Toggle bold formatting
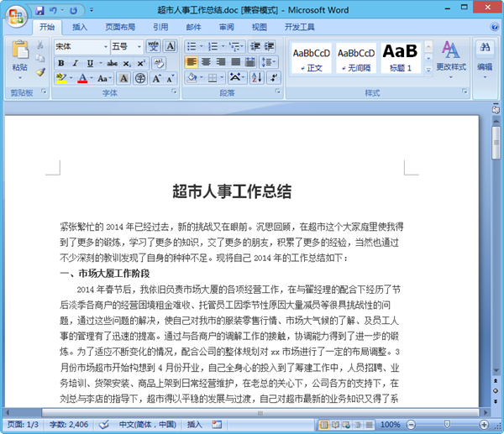Screen dimensions: 504x434 pos(61,63)
